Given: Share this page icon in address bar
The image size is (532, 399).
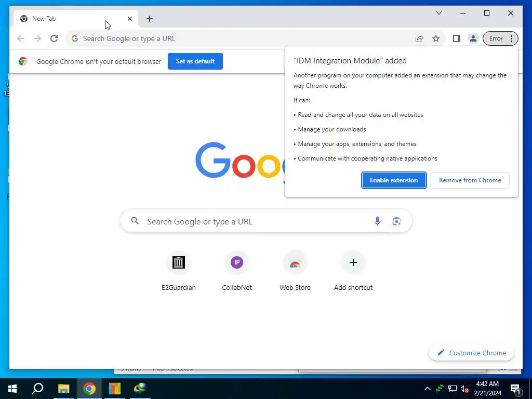Looking at the screenshot, I should (419, 38).
